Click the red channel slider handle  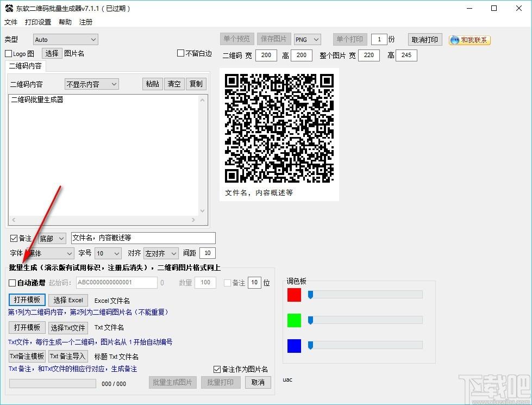point(310,295)
